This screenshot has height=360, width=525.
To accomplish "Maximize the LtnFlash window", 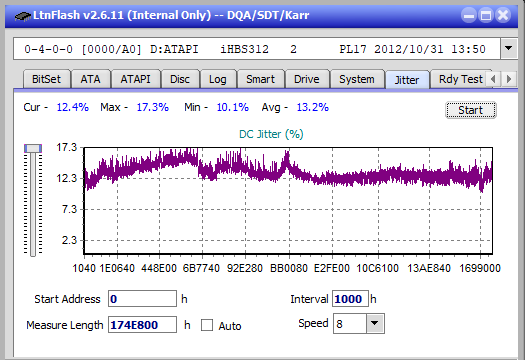I will [486, 15].
